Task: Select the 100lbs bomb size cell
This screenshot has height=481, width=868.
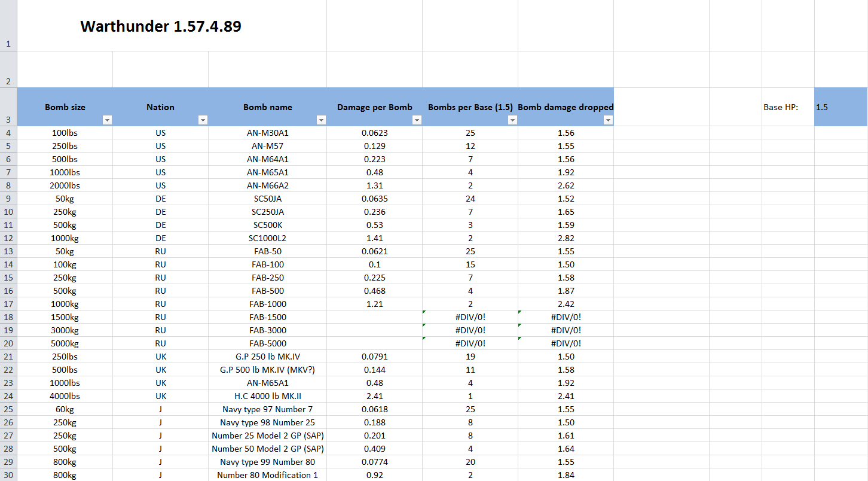Action: [65, 133]
